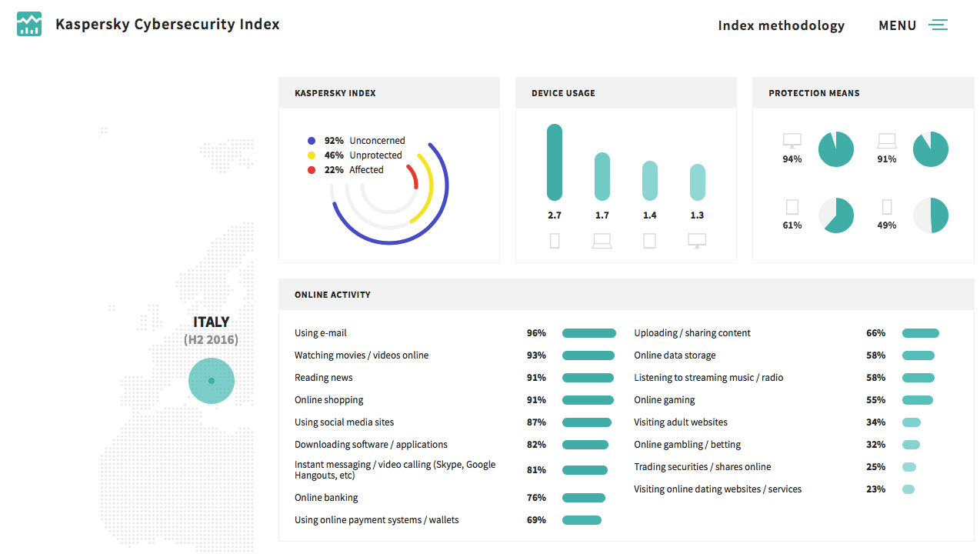
Task: Click the laptop icon above 91%
Action: [887, 142]
